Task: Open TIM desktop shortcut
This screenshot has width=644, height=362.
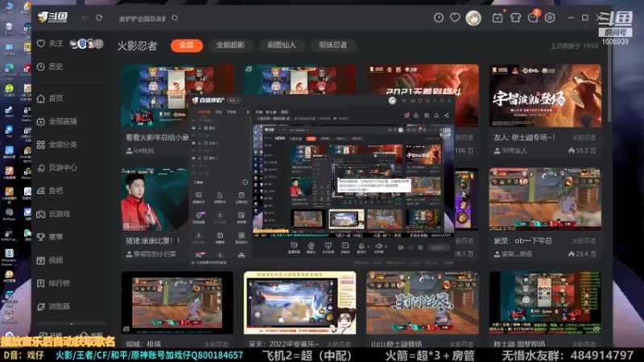Action: click(x=9, y=132)
